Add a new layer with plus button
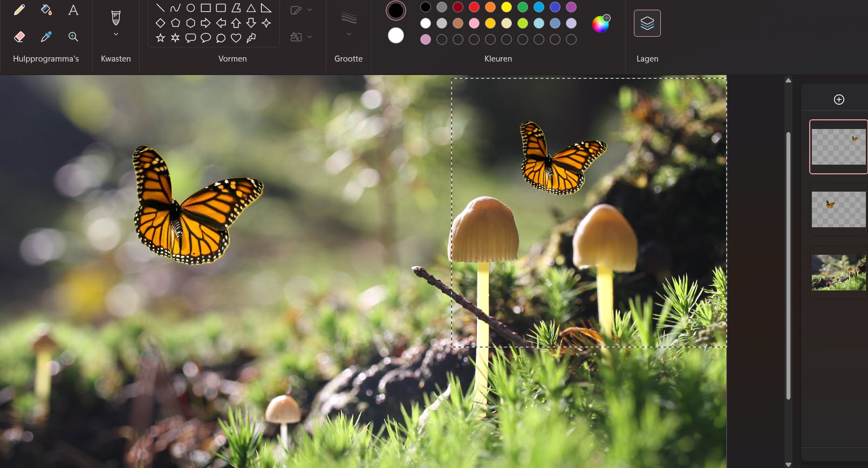 coord(839,99)
